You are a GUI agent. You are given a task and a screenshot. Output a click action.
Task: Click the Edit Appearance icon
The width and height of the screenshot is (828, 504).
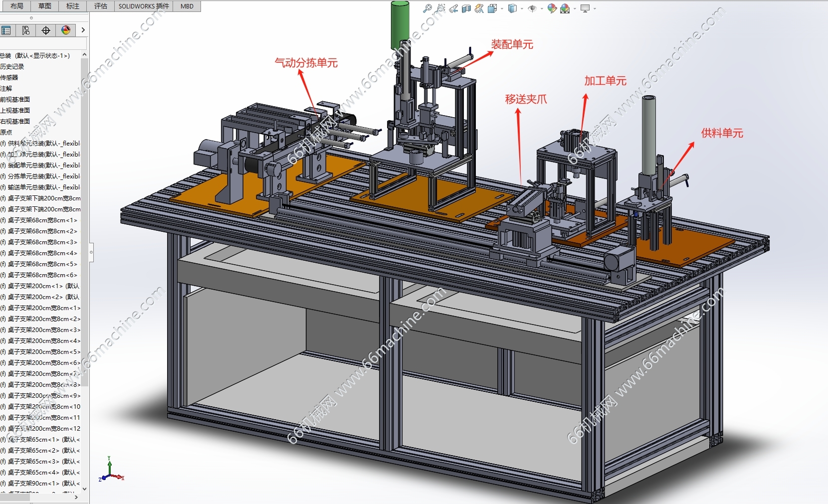pyautogui.click(x=552, y=8)
